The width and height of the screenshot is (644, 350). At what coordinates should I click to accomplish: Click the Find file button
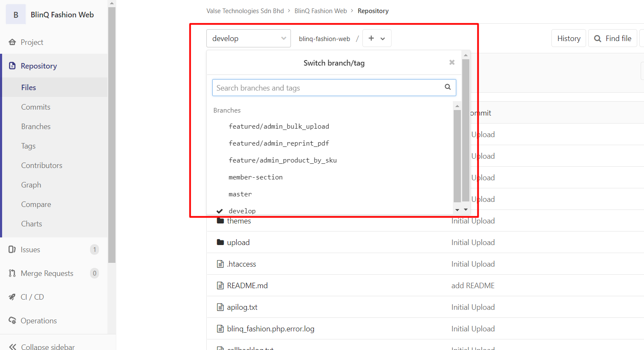[x=612, y=39]
